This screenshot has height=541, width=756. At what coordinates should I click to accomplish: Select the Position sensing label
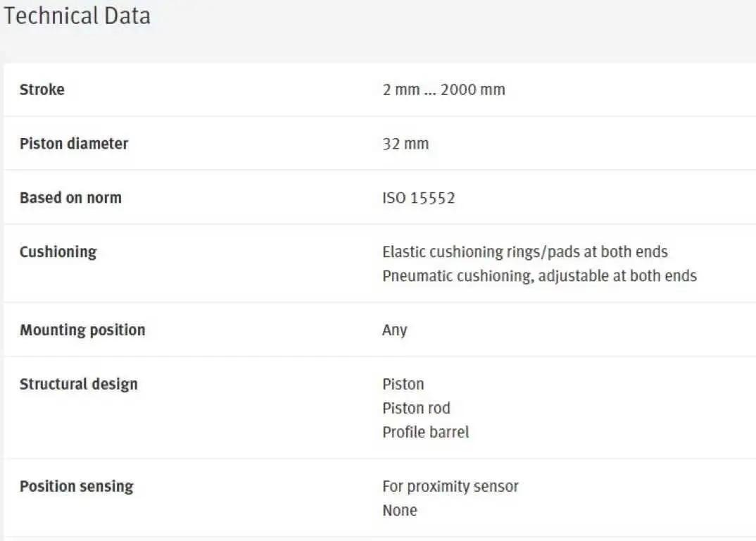coord(76,487)
